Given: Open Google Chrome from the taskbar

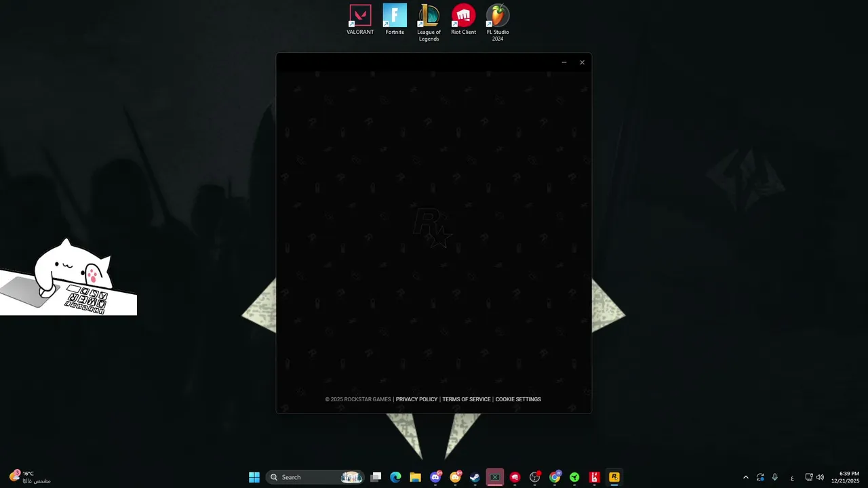Looking at the screenshot, I should coord(555,477).
